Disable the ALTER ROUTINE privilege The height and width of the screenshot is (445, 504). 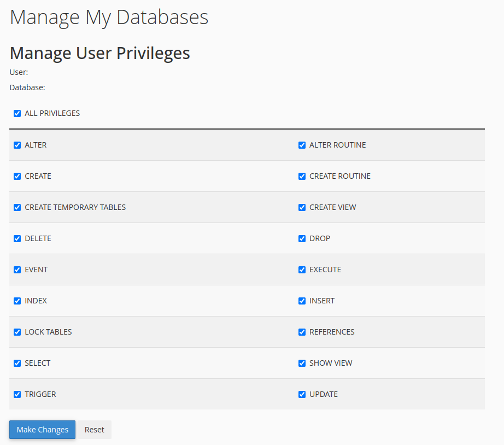coord(302,145)
